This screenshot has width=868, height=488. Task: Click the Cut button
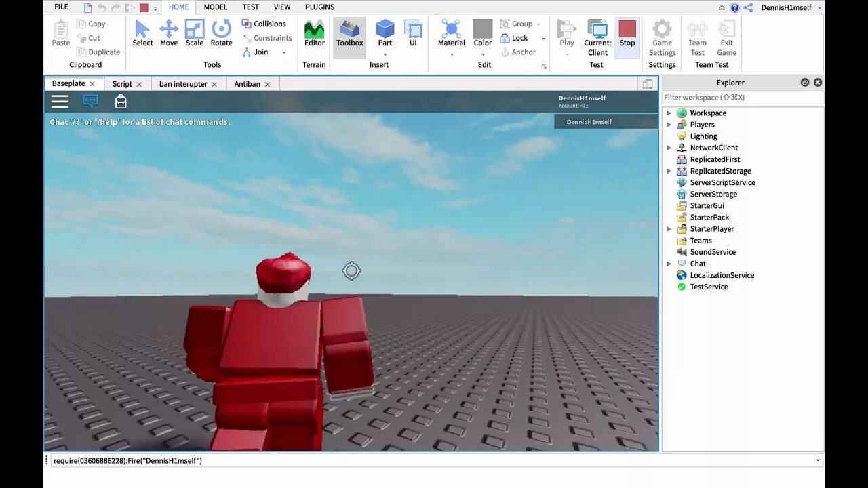coord(89,38)
